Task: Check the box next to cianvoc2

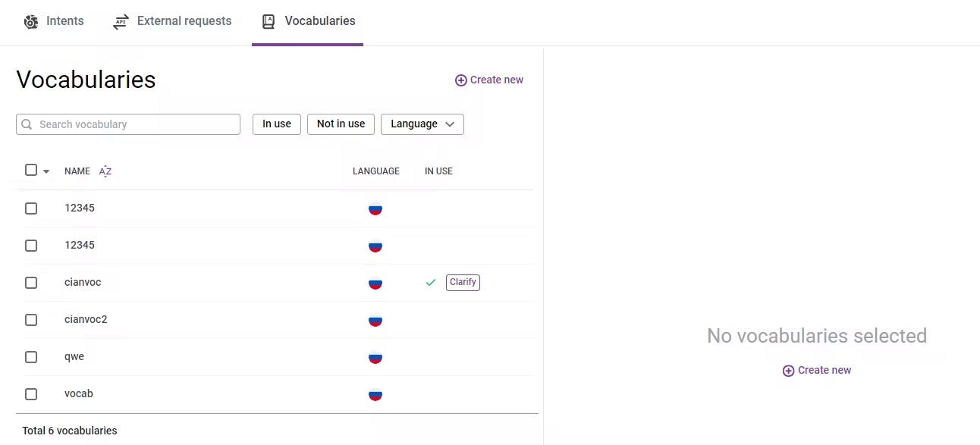Action: 31,320
